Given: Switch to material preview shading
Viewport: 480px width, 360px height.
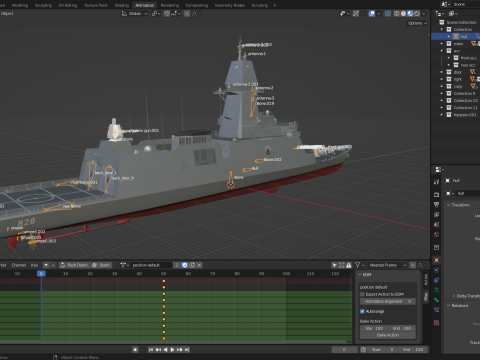Looking at the screenshot, I should pyautogui.click(x=410, y=14).
